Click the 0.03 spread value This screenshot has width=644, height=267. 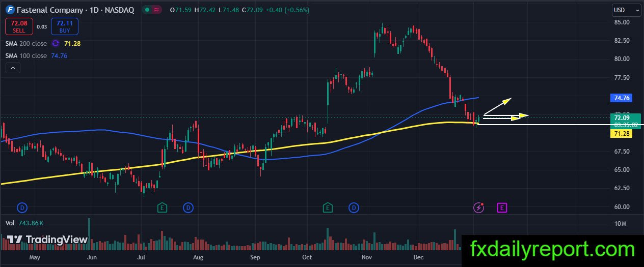click(x=42, y=26)
